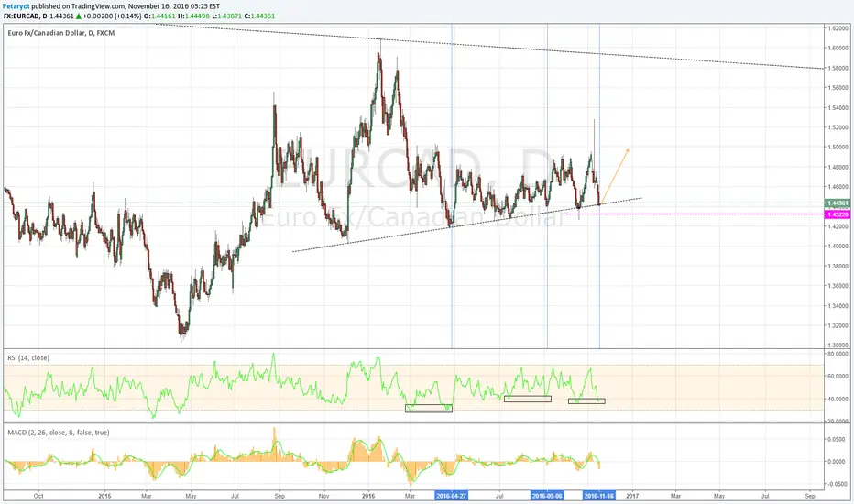Screen dimensions: 854x504
Task: Click the 1.54000 price axis label
Action: (x=838, y=108)
